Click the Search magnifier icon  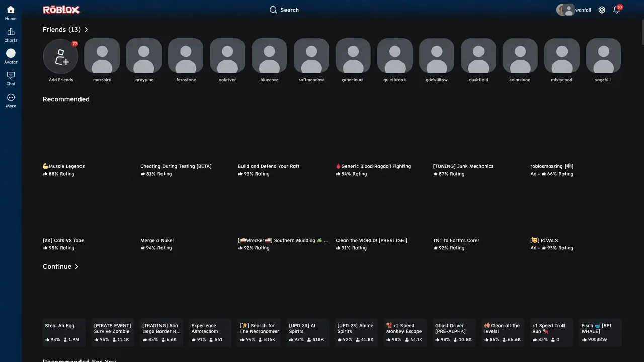(273, 10)
